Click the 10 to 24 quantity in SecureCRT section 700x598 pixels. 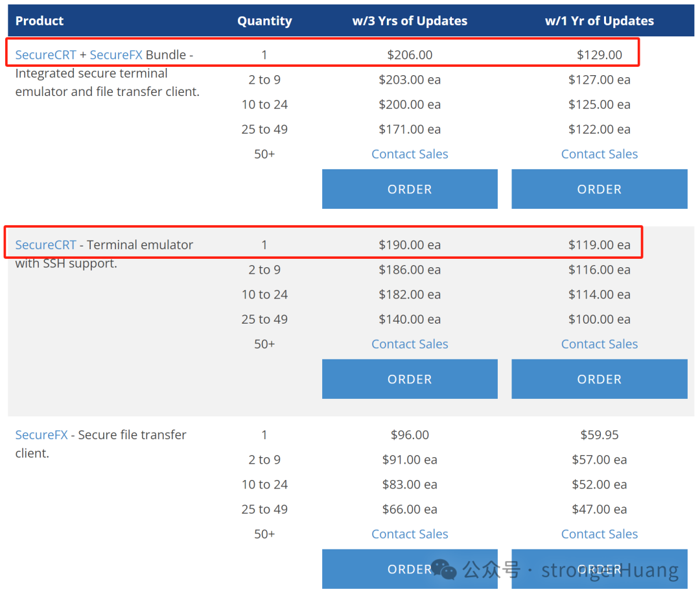pos(264,294)
